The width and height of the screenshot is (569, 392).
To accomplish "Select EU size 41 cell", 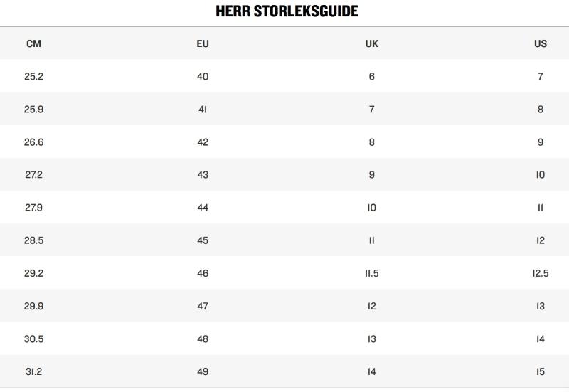I will click(203, 110).
